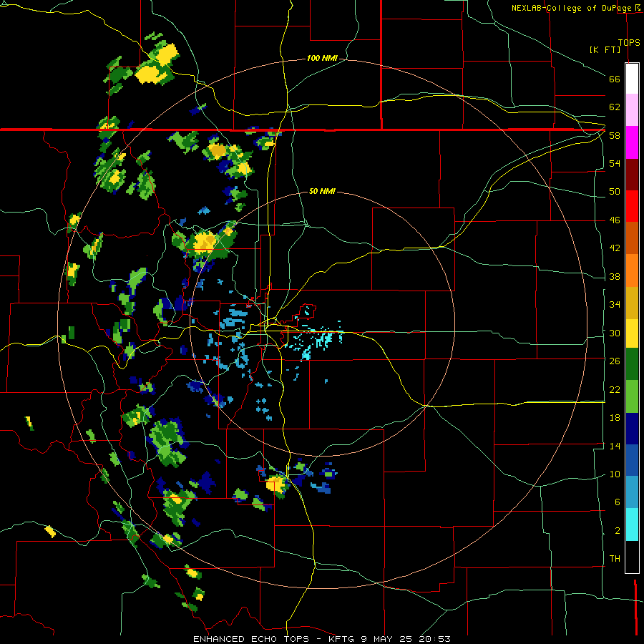Click the "100 NMI" range ring label
The image size is (644, 644).
coord(321,58)
